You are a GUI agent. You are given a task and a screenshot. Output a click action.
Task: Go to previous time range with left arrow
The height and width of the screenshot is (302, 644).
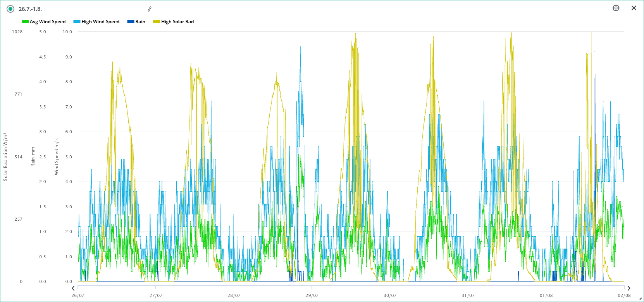coord(73,288)
